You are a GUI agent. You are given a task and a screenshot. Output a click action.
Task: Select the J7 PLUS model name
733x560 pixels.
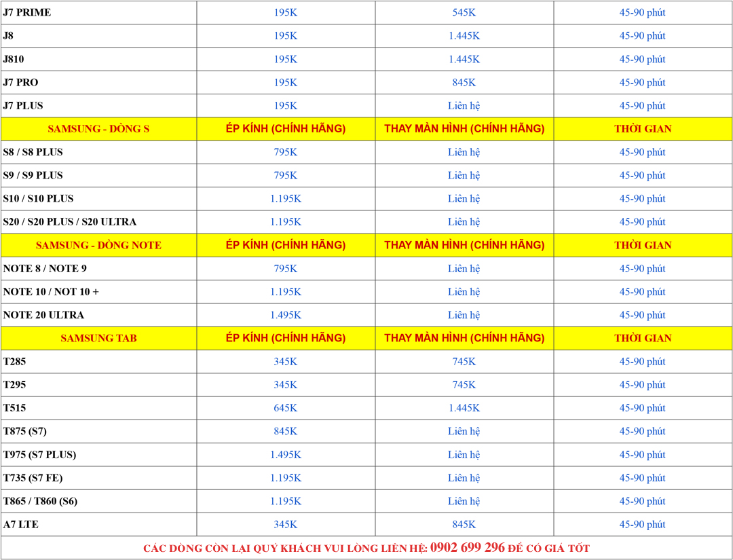pyautogui.click(x=23, y=106)
